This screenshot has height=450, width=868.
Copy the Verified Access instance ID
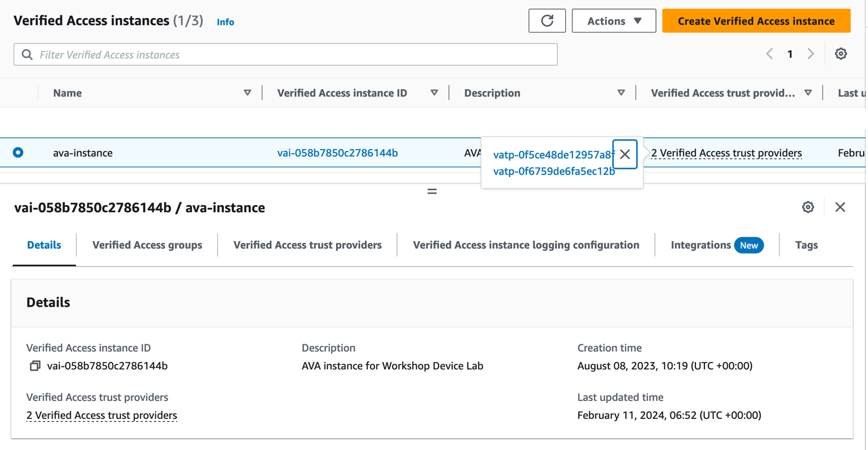pos(34,365)
